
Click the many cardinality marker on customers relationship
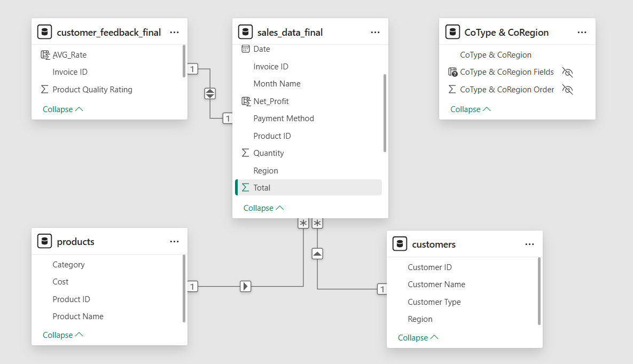pyautogui.click(x=317, y=223)
